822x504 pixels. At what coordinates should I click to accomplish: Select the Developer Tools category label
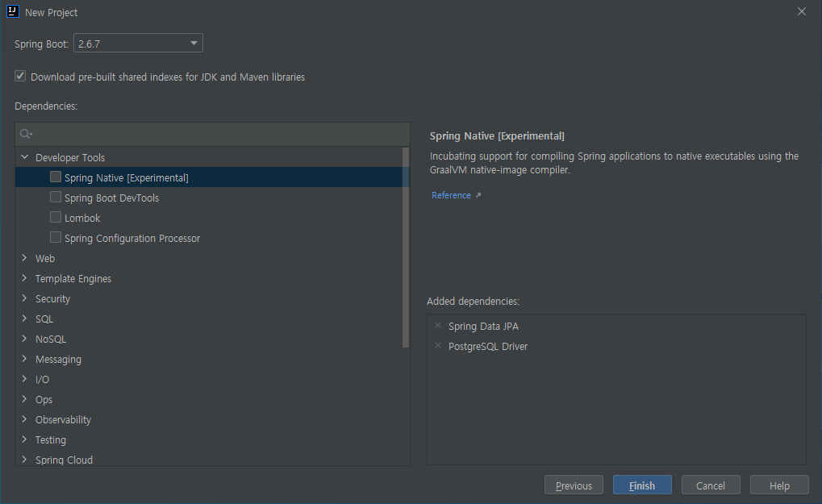tap(70, 158)
